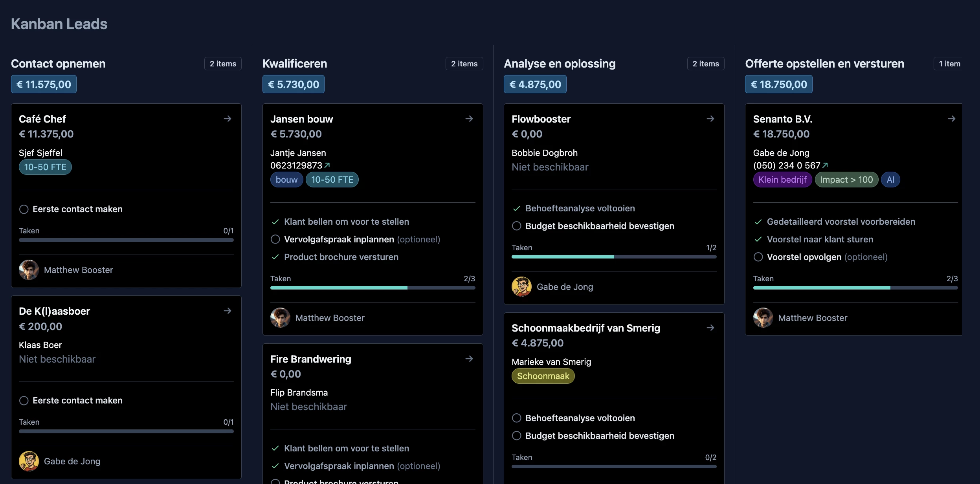This screenshot has width=980, height=484.
Task: Open Schoonmaakbedrijf van Smerig arrow icon
Action: [710, 328]
